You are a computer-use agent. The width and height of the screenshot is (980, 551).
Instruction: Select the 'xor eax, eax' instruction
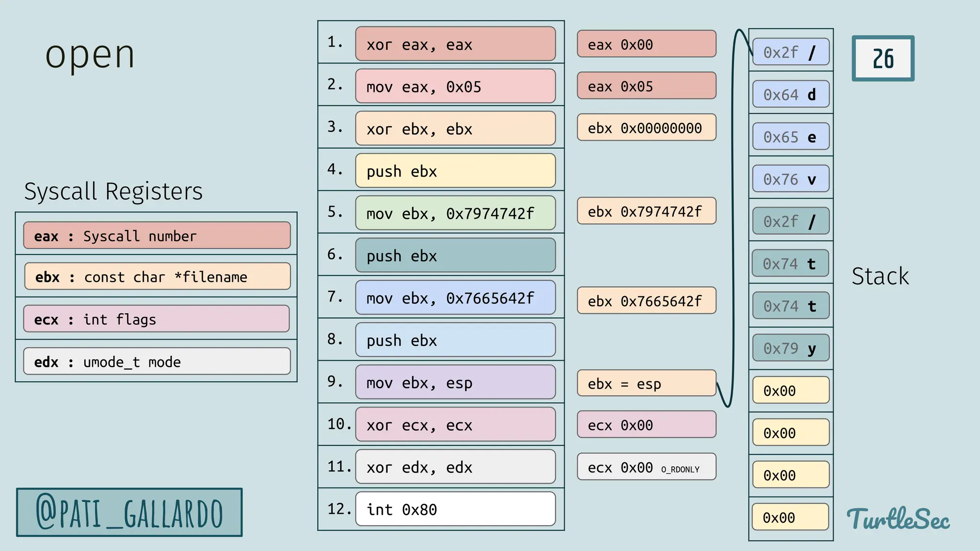455,44
